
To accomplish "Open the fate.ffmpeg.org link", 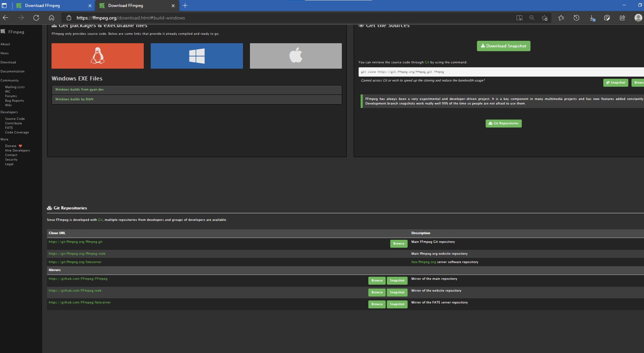I will (423, 262).
